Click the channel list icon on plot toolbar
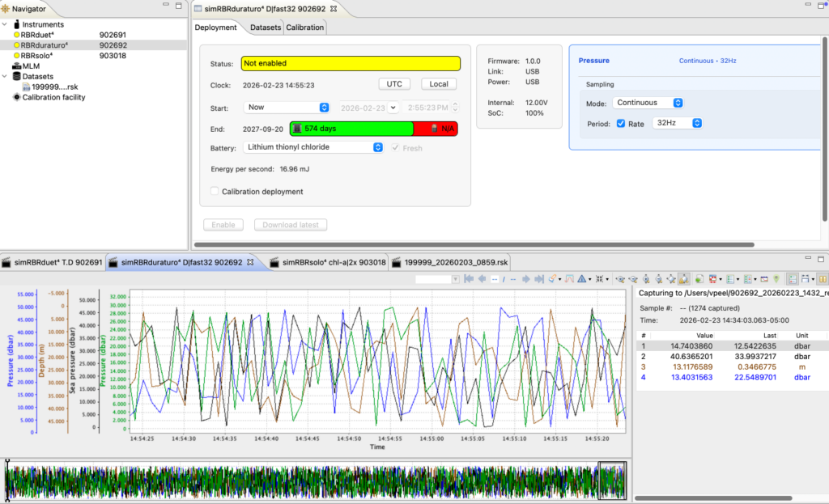The width and height of the screenshot is (829, 504). coord(729,279)
